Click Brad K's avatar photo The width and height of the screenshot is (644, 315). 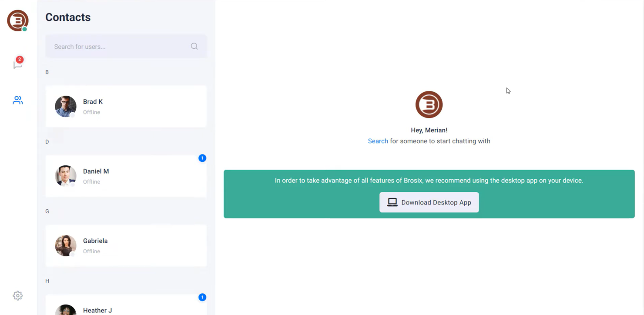pos(66,107)
